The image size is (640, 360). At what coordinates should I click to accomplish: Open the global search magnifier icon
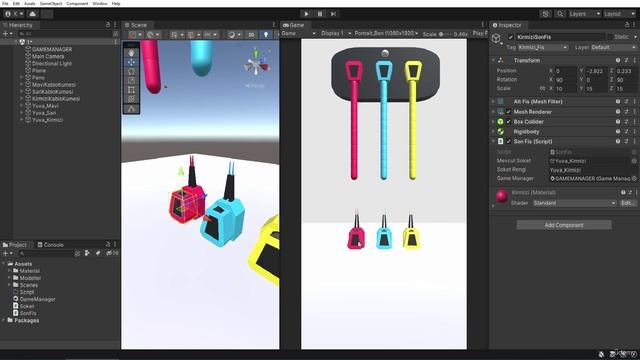pos(560,14)
